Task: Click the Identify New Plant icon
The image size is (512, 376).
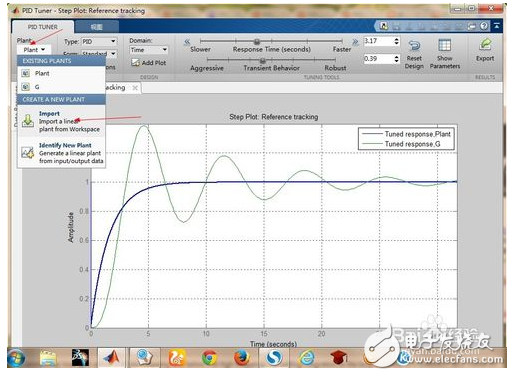Action: coord(28,153)
